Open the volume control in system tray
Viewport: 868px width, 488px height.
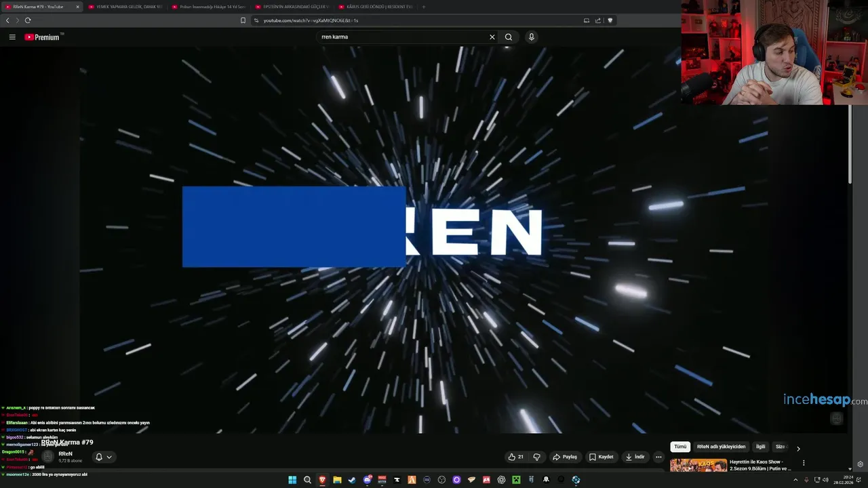coord(825,480)
